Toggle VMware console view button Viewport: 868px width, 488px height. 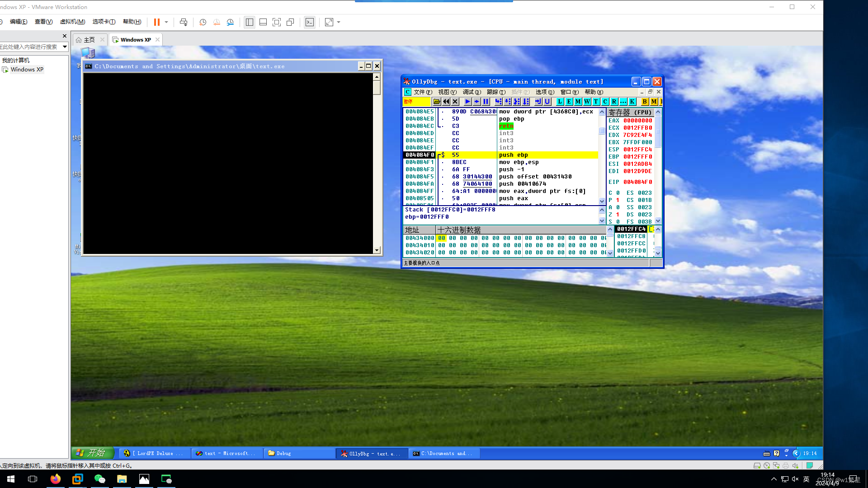click(310, 22)
